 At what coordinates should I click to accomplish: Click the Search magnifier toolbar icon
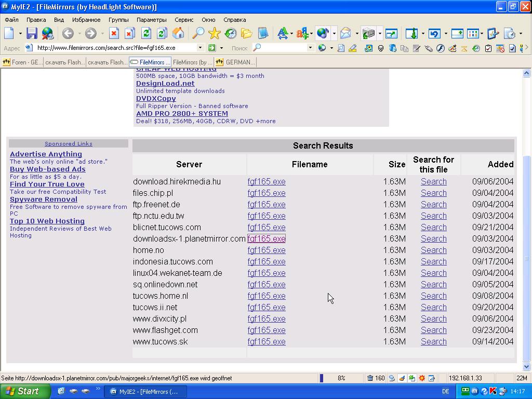tap(198, 33)
